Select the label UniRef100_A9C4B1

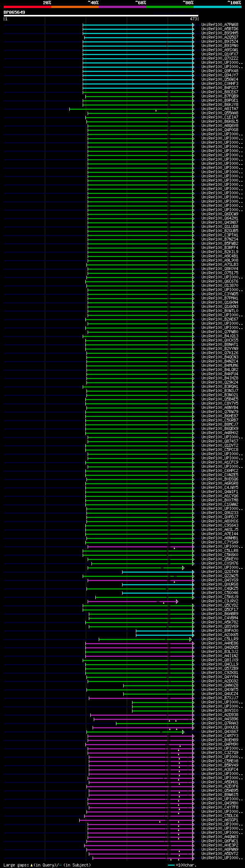[220, 256]
